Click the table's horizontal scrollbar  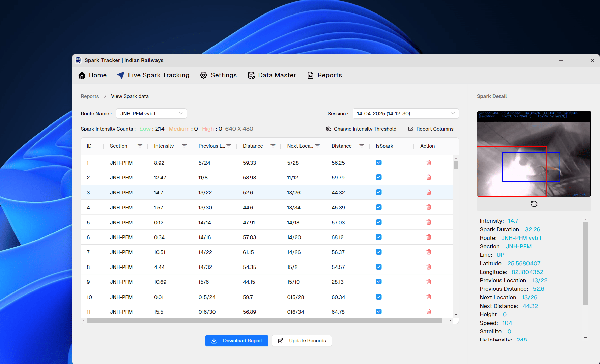pyautogui.click(x=264, y=321)
